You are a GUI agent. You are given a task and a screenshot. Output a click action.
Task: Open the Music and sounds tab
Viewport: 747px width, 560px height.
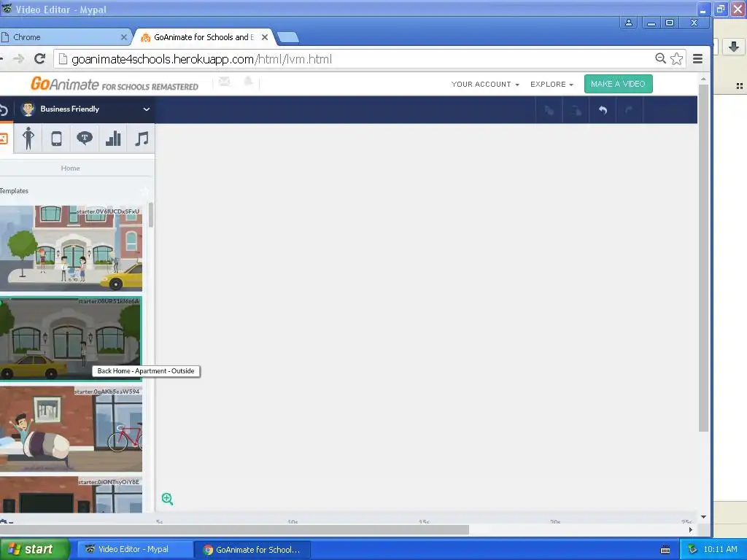[141, 139]
